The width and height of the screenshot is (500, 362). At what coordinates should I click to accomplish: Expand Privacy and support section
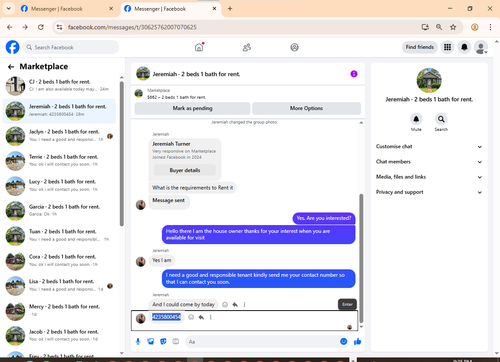coord(429,192)
